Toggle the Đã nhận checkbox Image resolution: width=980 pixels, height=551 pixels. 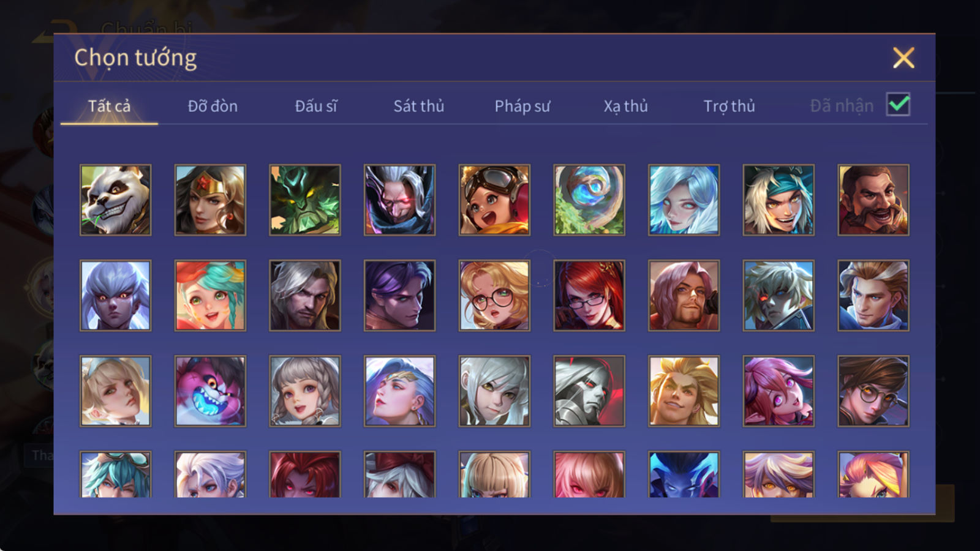point(898,105)
